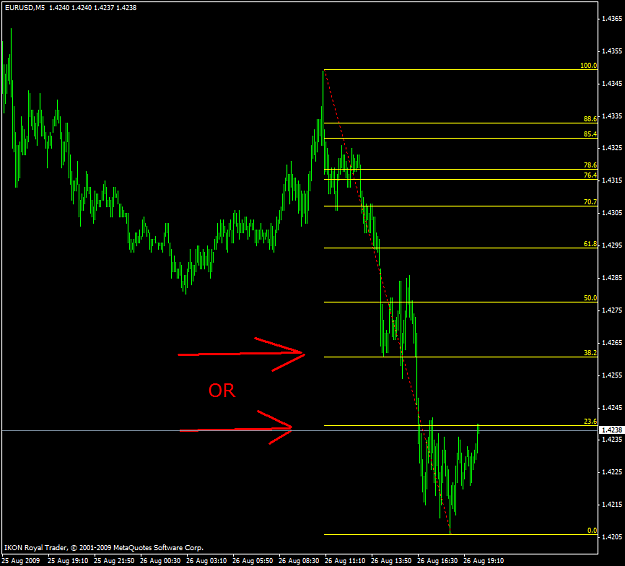Screen dimensions: 625x566
Task: Click the 26 Aug 16:30 time label
Action: tap(437, 561)
